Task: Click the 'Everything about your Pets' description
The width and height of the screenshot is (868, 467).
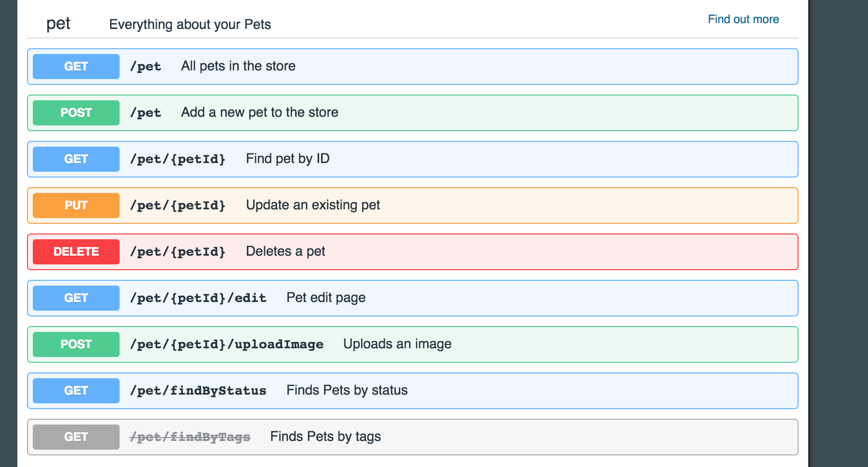Action: pyautogui.click(x=190, y=25)
